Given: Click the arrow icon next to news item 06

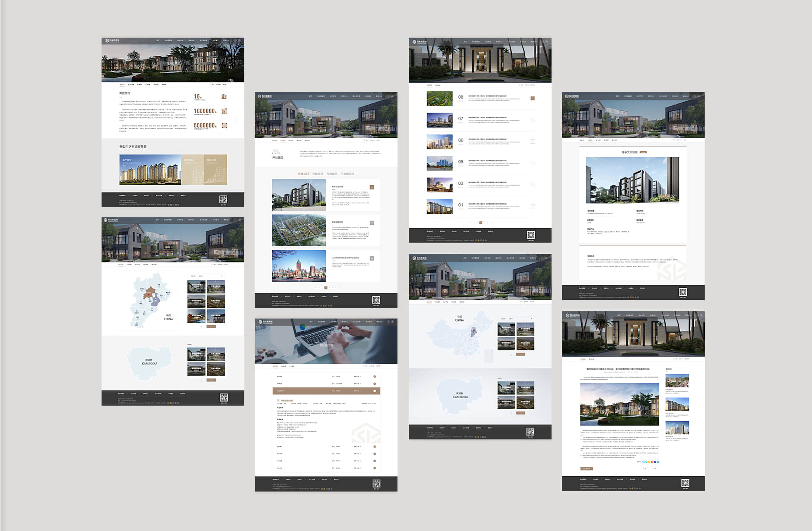Looking at the screenshot, I should click(532, 142).
